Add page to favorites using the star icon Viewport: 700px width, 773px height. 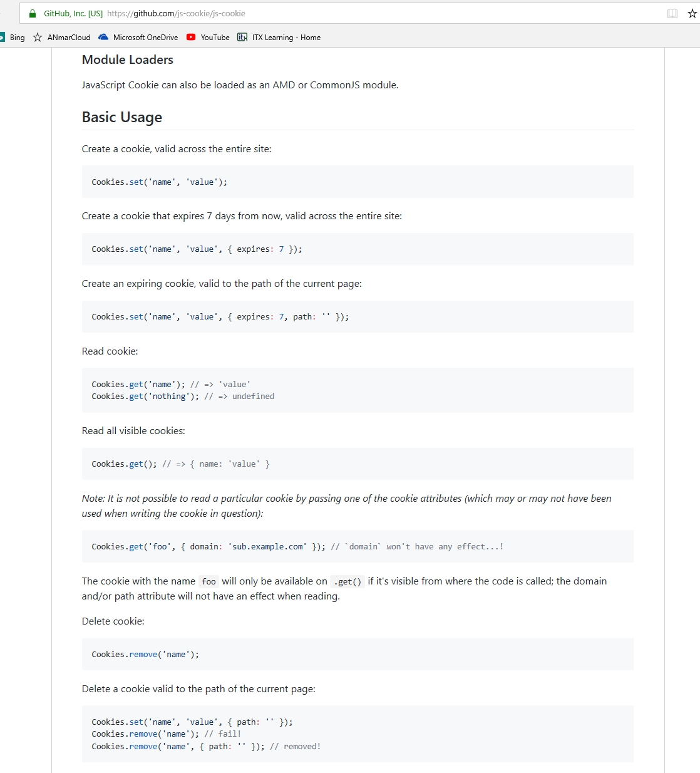692,13
